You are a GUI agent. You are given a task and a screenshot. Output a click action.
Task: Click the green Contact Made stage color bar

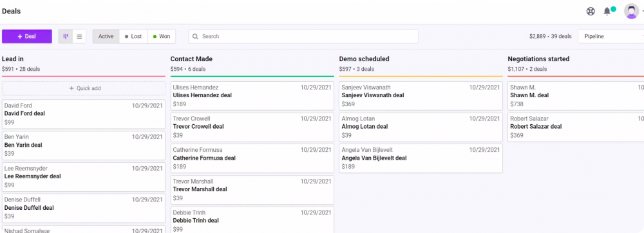point(252,77)
